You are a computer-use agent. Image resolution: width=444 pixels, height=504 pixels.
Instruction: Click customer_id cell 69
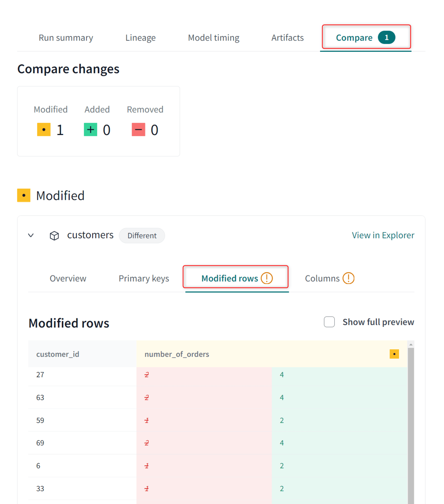(82, 443)
